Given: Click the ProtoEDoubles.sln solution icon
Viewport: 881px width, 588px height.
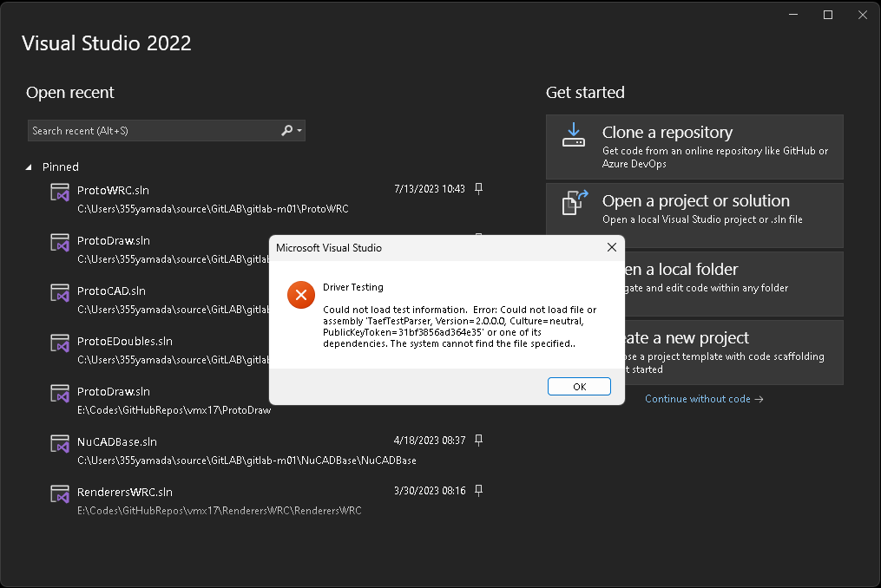Looking at the screenshot, I should point(60,343).
